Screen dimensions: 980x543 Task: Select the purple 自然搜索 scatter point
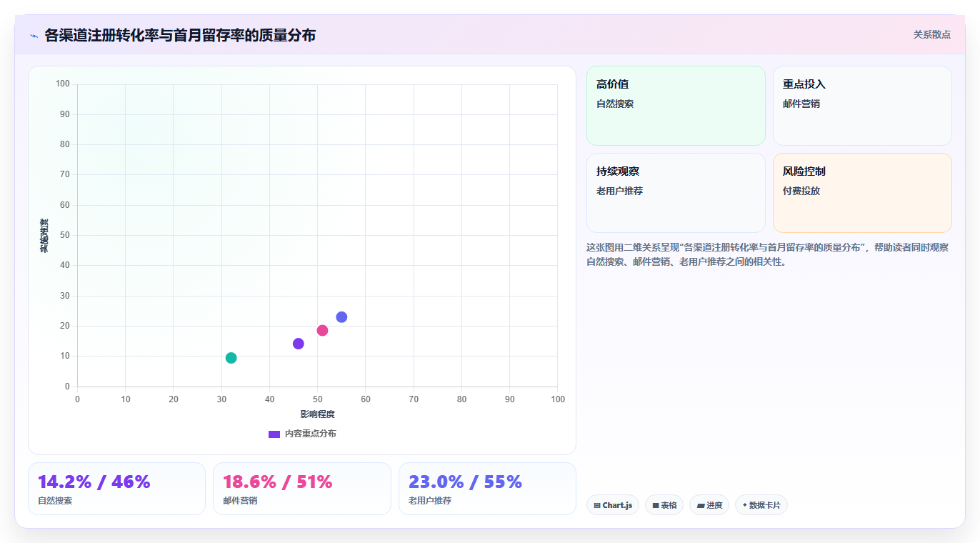pos(299,344)
